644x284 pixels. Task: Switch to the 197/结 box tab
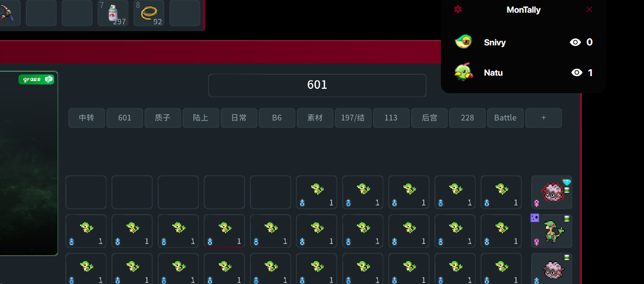click(353, 118)
